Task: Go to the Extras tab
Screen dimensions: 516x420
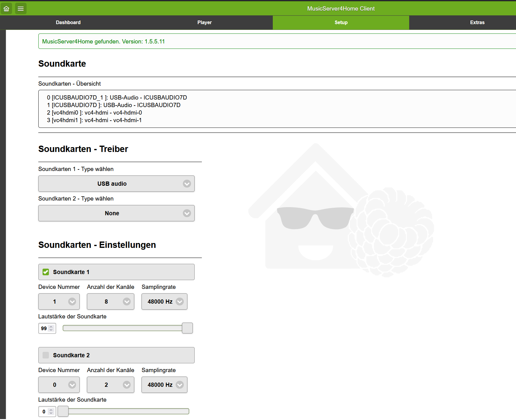Action: (477, 22)
